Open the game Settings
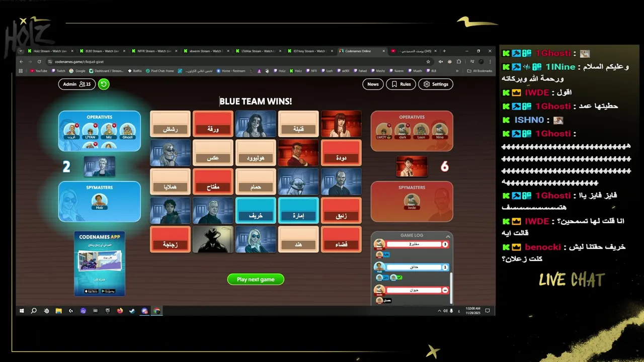 [x=436, y=84]
